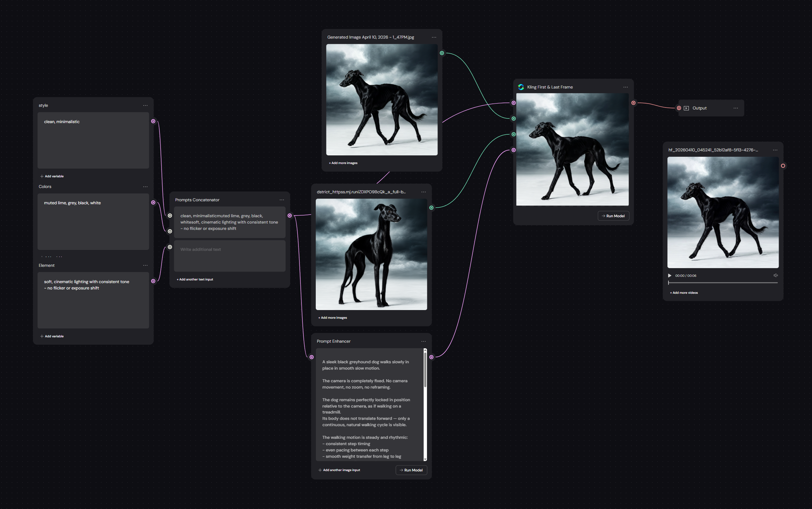Click the style node output connector
Viewport: 812px width, 509px height.
pos(153,121)
